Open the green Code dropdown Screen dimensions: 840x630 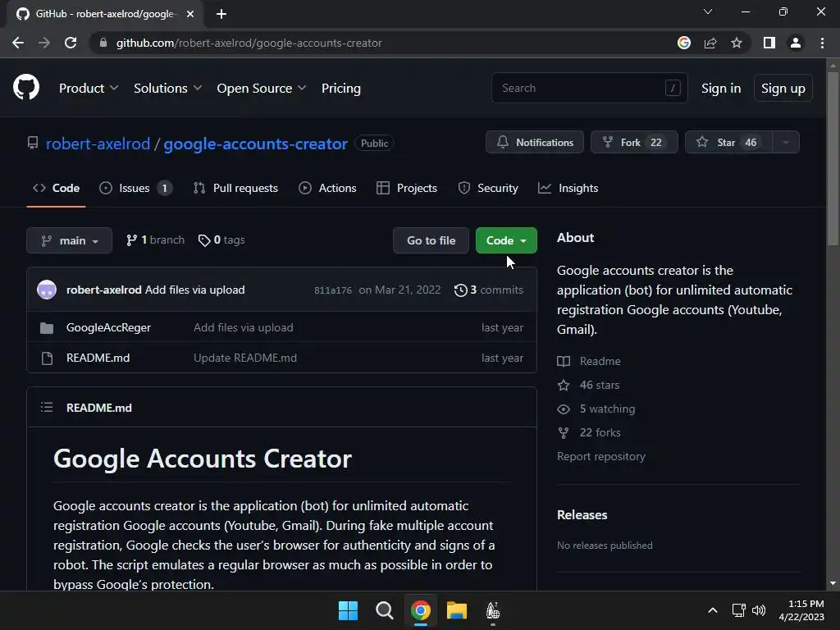506,240
